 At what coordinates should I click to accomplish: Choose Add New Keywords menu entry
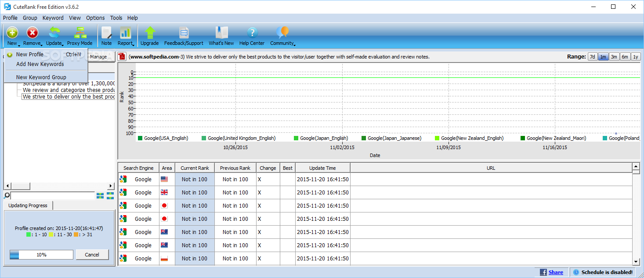pos(46,64)
